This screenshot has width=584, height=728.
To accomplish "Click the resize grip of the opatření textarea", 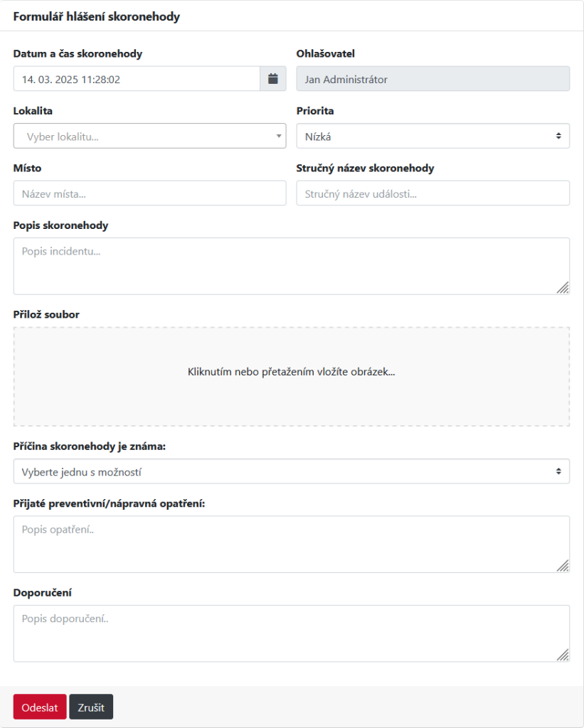I will click(563, 565).
